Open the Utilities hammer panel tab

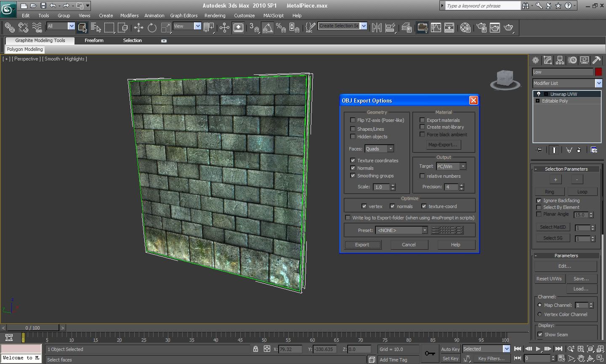[596, 60]
